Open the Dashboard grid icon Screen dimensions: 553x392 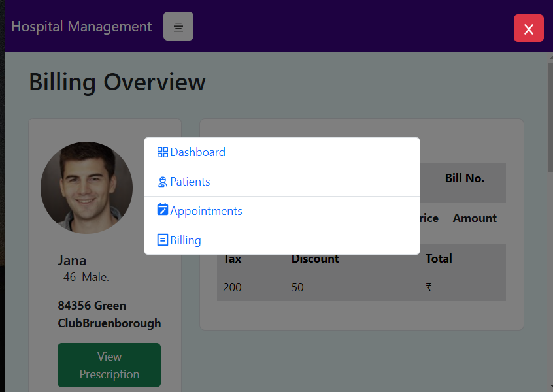[162, 152]
